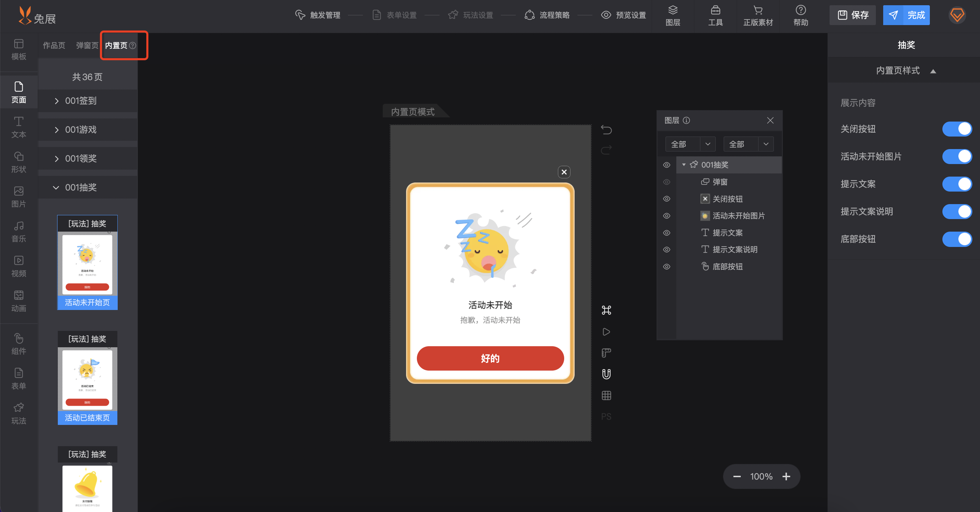Toggle visibility of 提示文案说明 layer
This screenshot has width=980, height=512.
tap(667, 249)
